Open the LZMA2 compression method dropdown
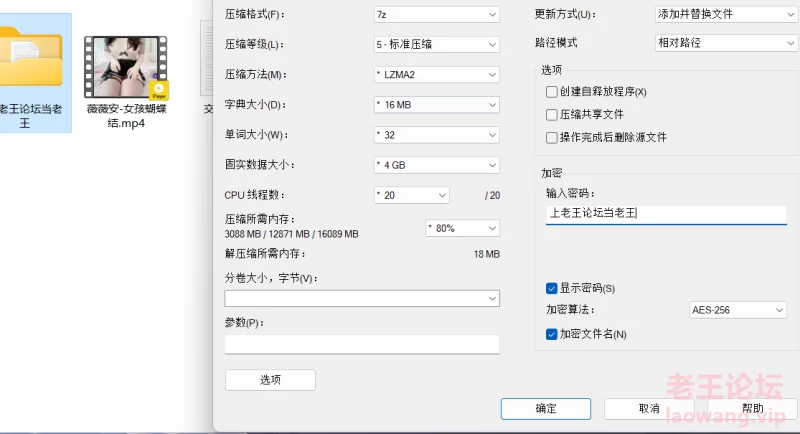The width and height of the screenshot is (800, 434). [437, 74]
